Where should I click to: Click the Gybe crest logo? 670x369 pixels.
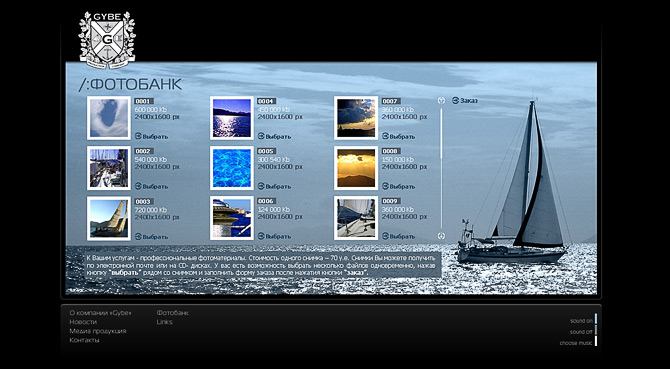(108, 40)
